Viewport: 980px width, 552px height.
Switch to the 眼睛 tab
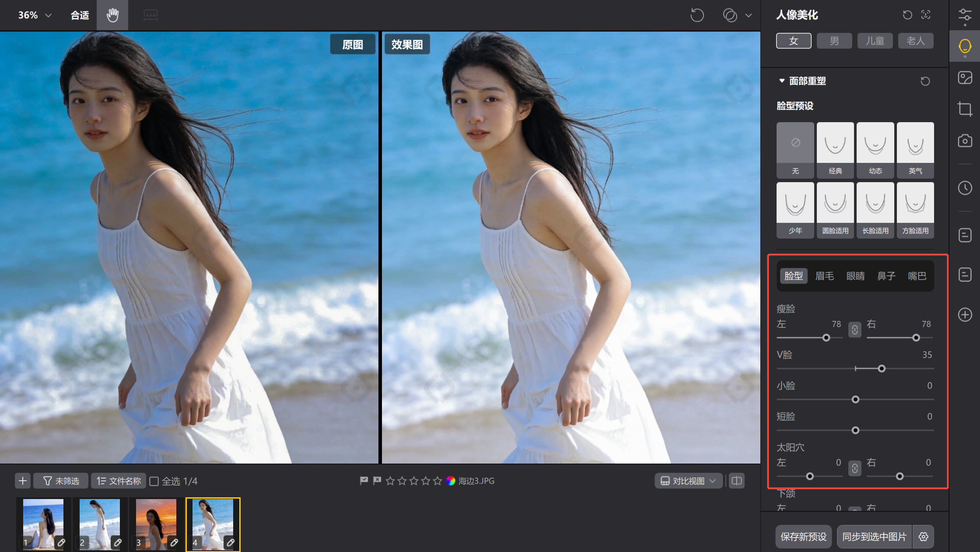tap(855, 276)
